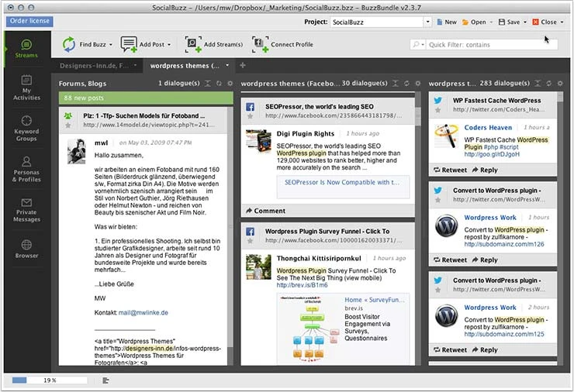Star the Suchen Models für Fotoband post
This screenshot has height=392, width=574.
tap(67, 126)
